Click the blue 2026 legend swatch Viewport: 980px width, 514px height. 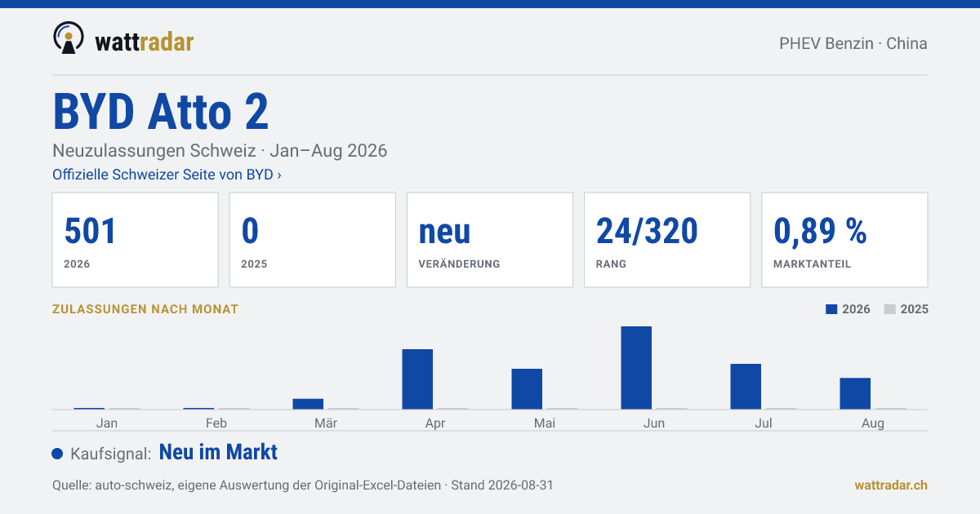(x=831, y=309)
